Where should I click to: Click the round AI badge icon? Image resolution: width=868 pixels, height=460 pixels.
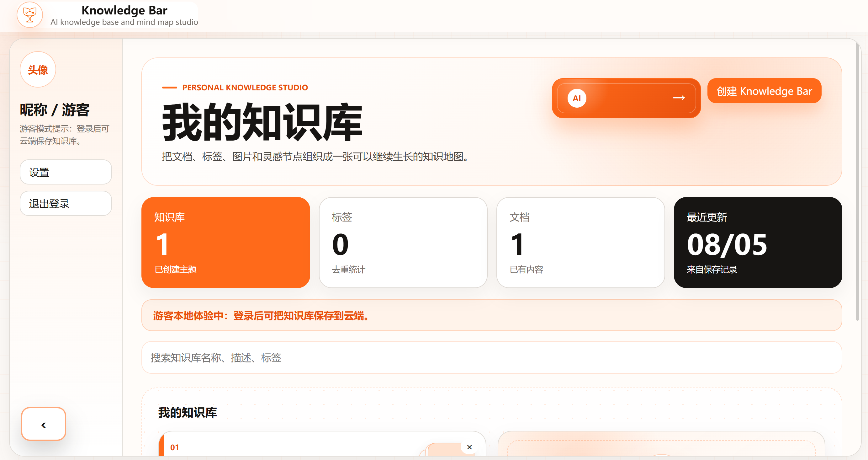(577, 98)
